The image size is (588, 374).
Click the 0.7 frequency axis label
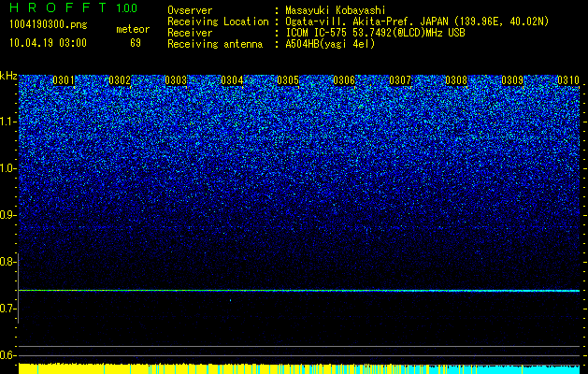point(8,309)
